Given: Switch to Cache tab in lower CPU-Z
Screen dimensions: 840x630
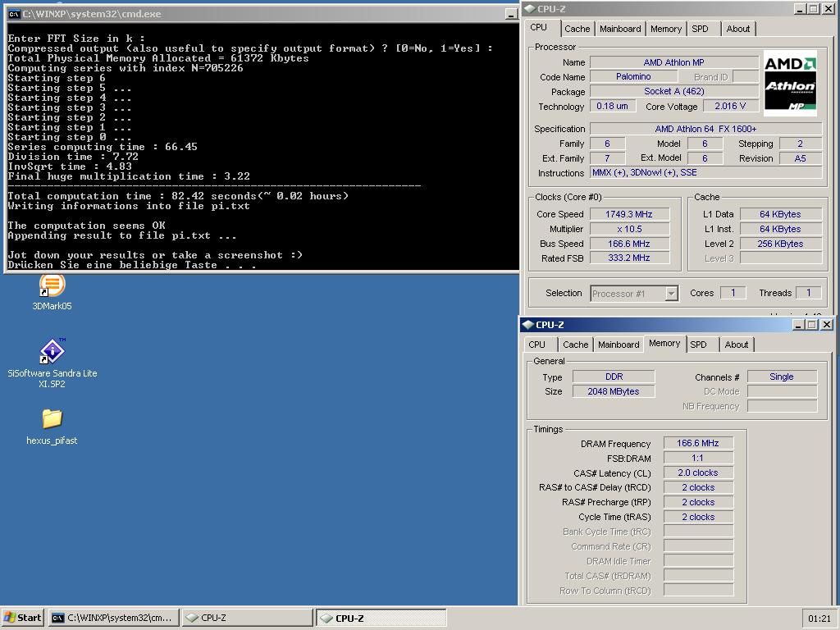Looking at the screenshot, I should point(575,345).
